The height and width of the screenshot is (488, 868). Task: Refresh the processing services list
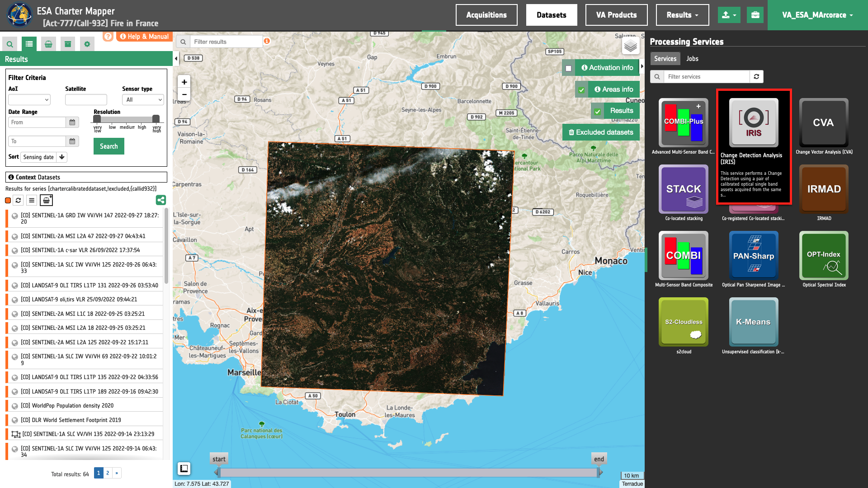point(756,77)
